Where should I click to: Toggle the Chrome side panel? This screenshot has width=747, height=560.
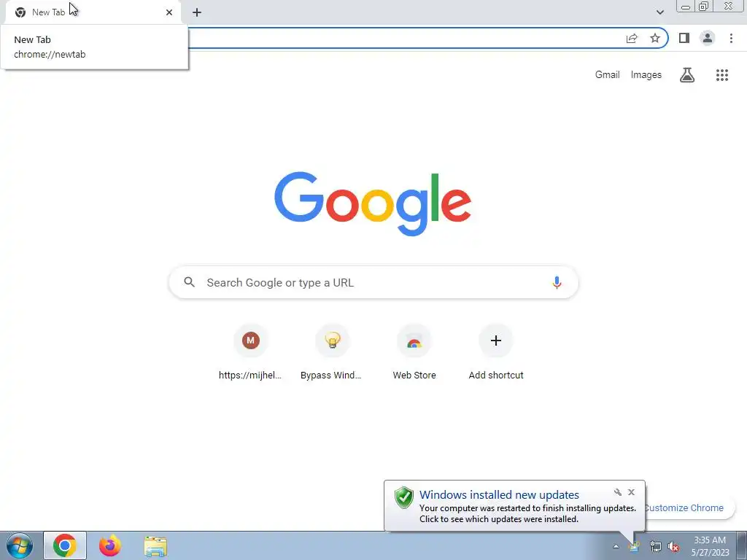point(684,38)
